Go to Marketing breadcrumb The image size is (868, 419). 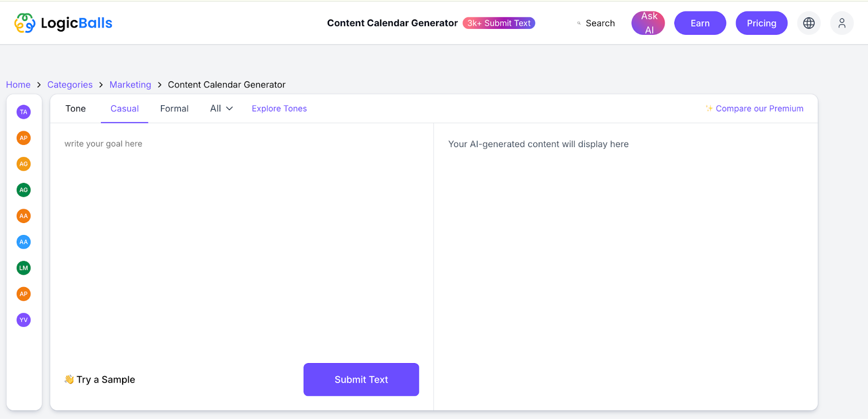pyautogui.click(x=130, y=85)
